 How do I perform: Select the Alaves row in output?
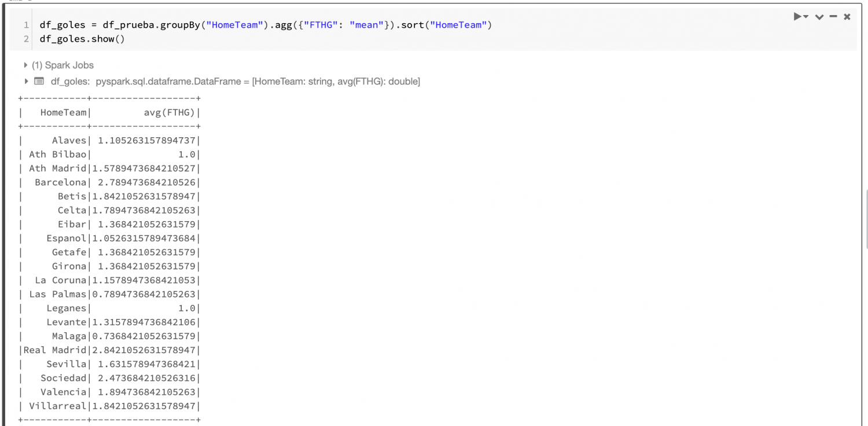pyautogui.click(x=110, y=140)
